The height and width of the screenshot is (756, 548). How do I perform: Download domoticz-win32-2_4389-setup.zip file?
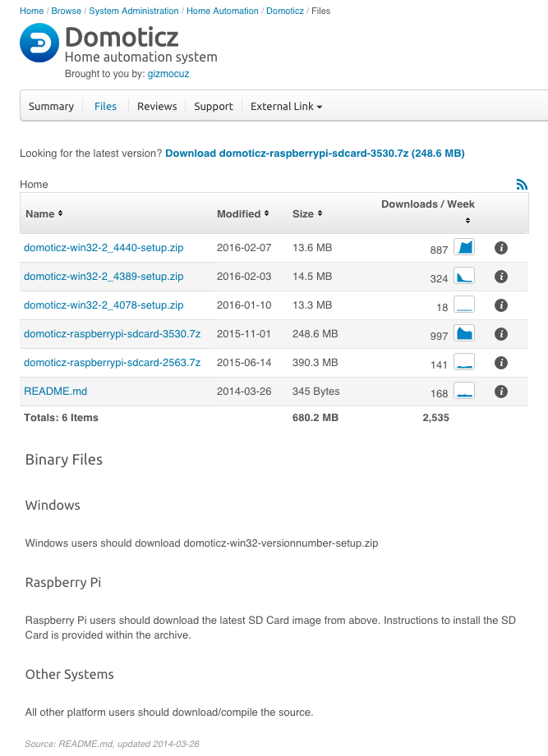click(104, 277)
